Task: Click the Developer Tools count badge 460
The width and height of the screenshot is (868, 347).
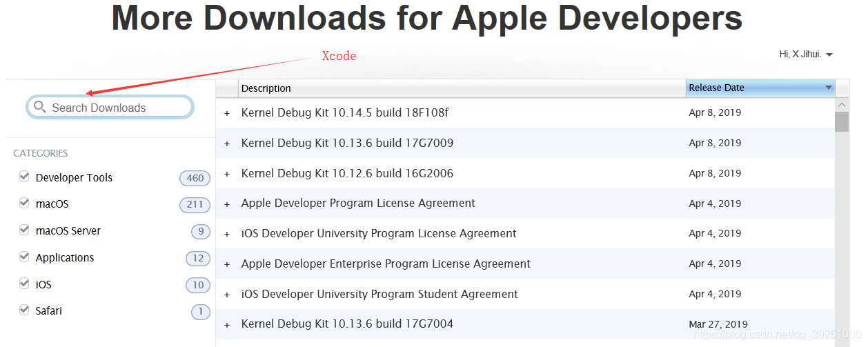Action: pyautogui.click(x=195, y=178)
